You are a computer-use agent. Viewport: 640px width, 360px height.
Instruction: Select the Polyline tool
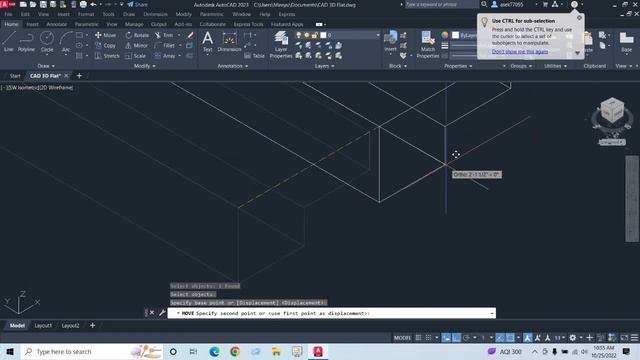[x=26, y=42]
